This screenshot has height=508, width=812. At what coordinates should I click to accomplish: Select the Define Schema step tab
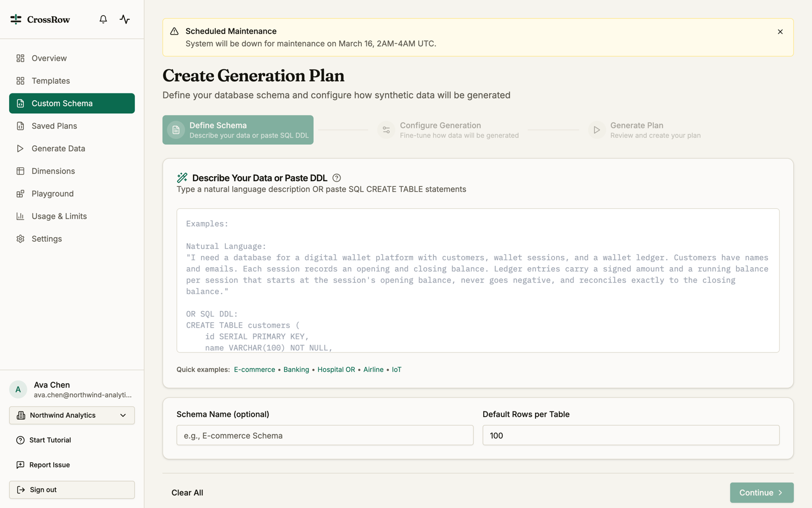(x=238, y=130)
